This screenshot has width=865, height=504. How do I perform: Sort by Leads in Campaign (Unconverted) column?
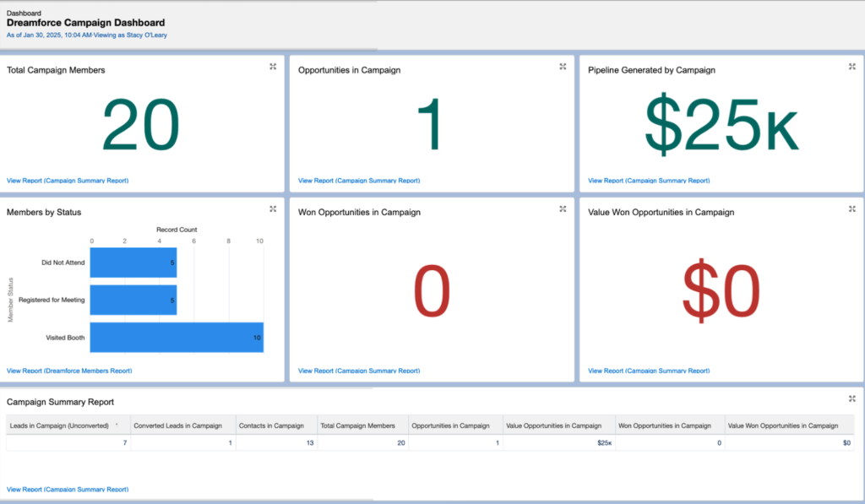point(68,425)
